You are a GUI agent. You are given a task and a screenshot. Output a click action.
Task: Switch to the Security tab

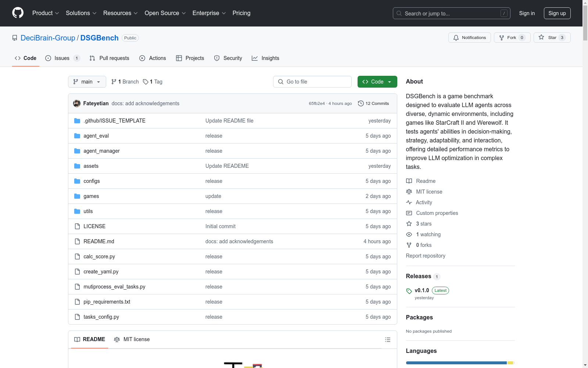pyautogui.click(x=228, y=58)
